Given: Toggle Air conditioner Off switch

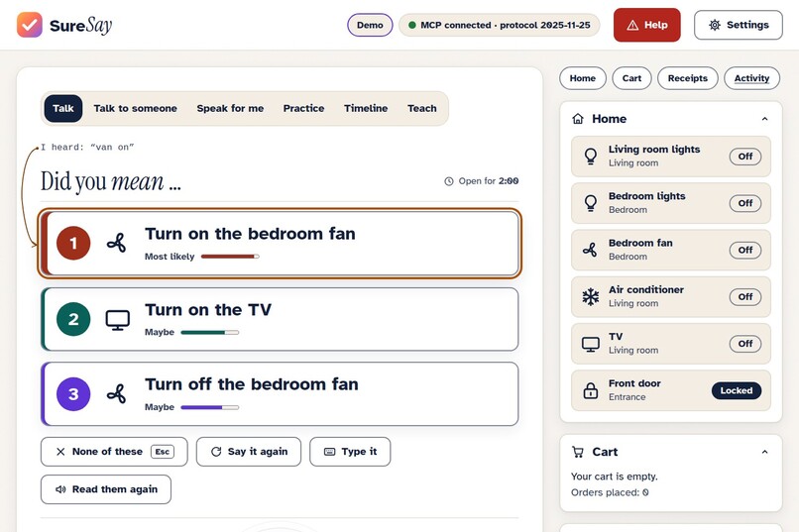Looking at the screenshot, I should point(745,297).
